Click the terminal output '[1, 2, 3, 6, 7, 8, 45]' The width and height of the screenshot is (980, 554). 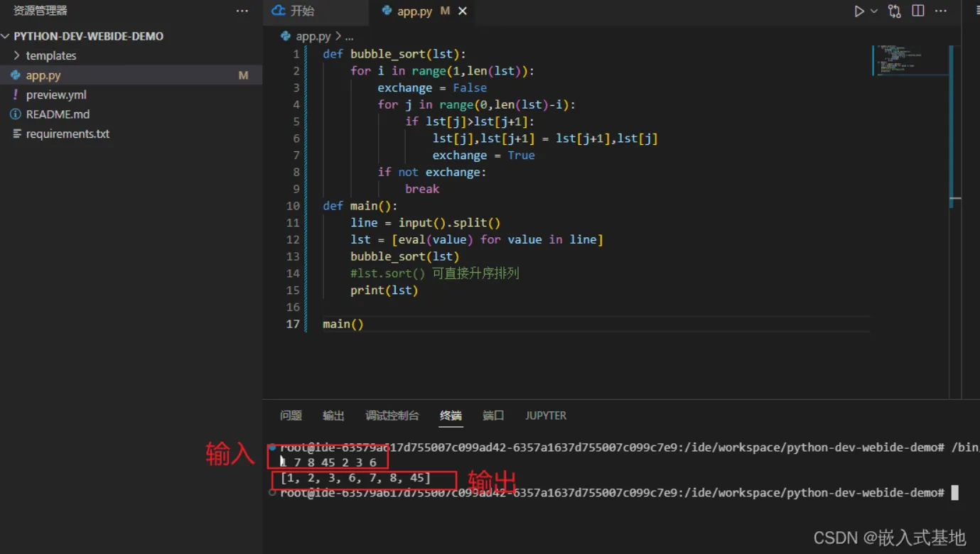coord(355,478)
